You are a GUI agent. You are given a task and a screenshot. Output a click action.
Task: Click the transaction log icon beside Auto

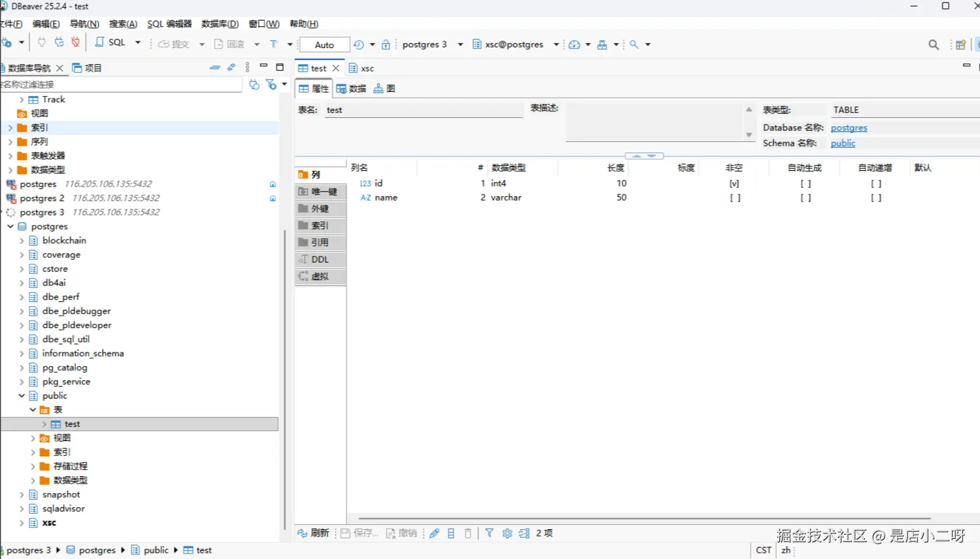click(x=359, y=44)
